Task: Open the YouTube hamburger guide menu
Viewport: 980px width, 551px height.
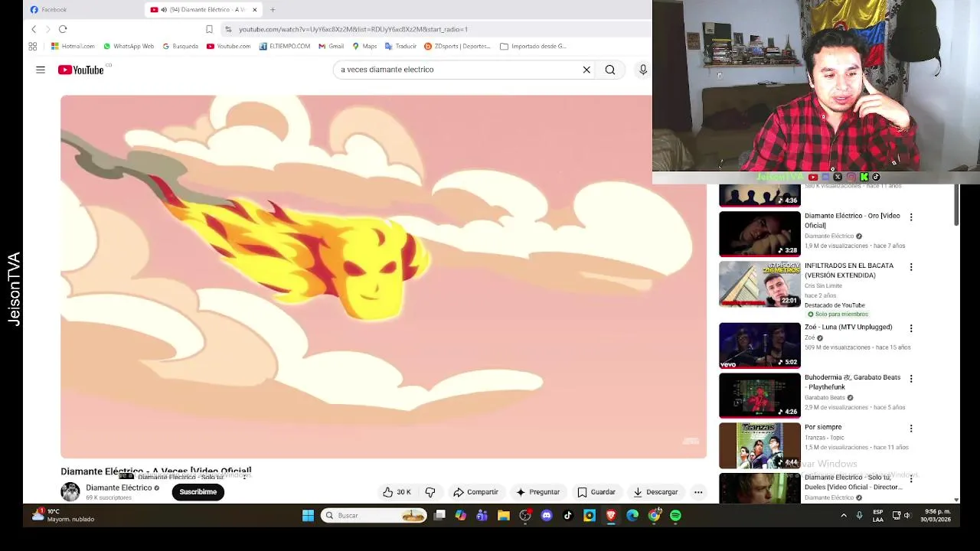Action: click(x=41, y=70)
